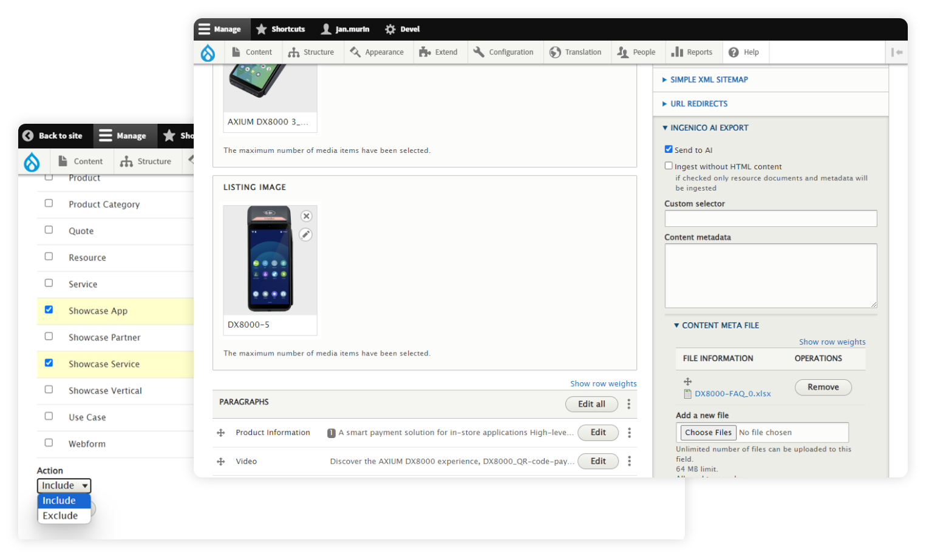The width and height of the screenshot is (926, 560).
Task: Grab the DX8000-FAQ_0.xlsx file drag handle
Action: (687, 382)
